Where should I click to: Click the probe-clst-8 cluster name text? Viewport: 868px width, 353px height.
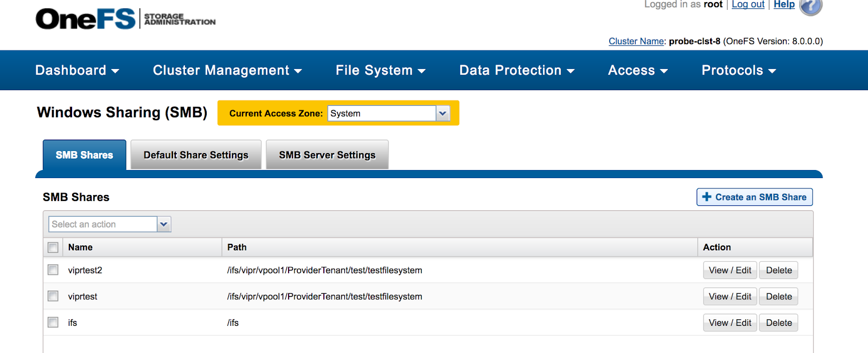694,41
